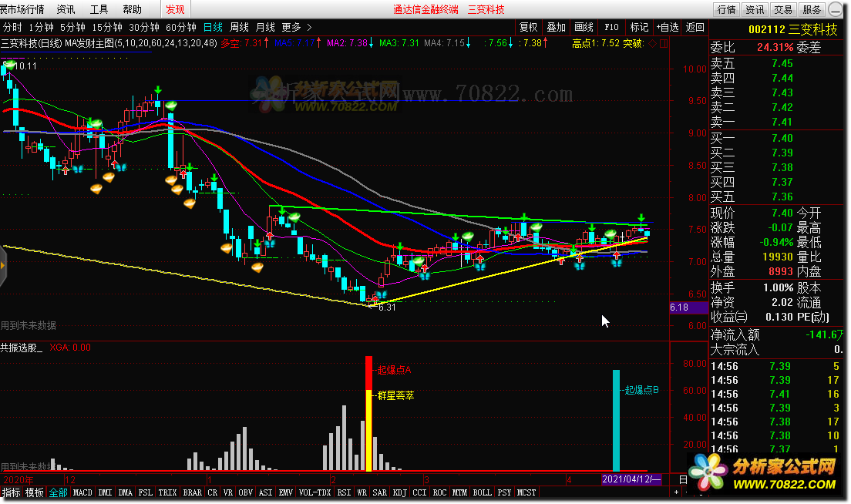The height and width of the screenshot is (504, 851).
Task: Click the 买五 7.36 order row
Action: [778, 197]
